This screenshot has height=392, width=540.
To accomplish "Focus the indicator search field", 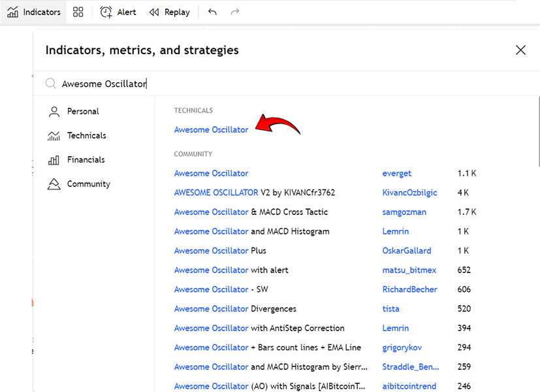I will click(x=261, y=84).
